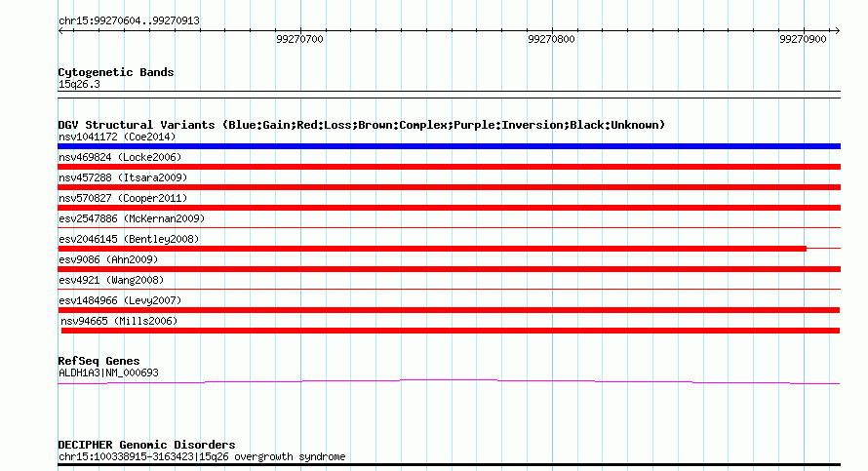Select the red loss bar for nsv457288
This screenshot has height=471, width=868.
[449, 187]
